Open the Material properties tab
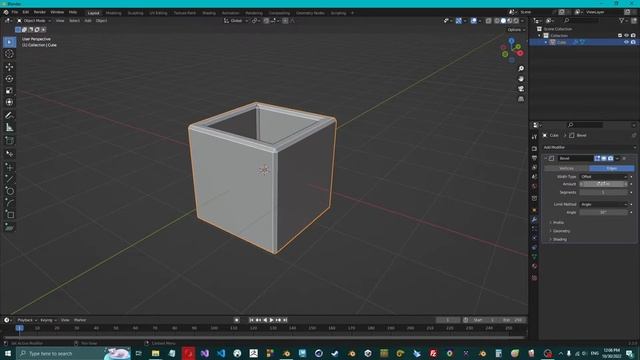This screenshot has width=640, height=360. [534, 266]
